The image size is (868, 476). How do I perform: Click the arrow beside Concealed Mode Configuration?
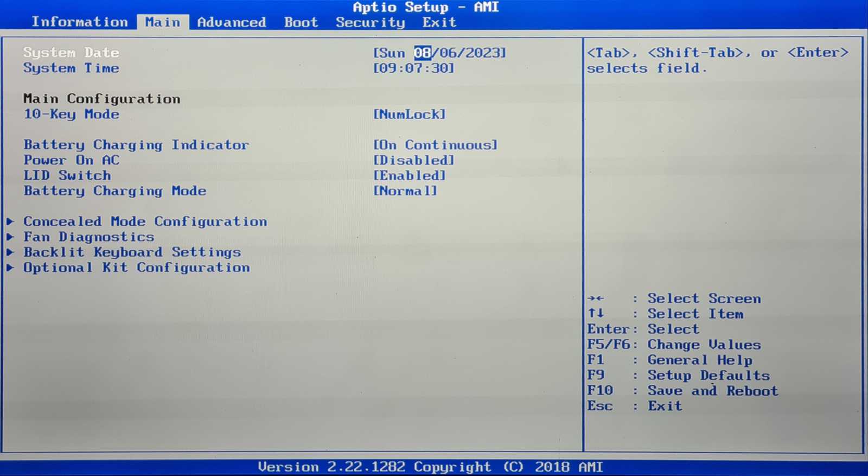point(10,221)
